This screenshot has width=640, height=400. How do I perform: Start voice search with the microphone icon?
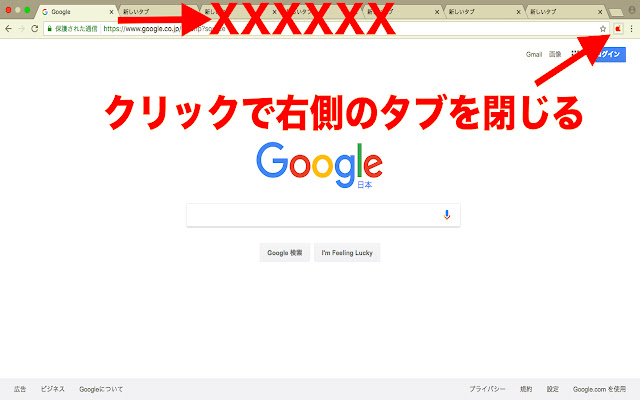tap(447, 215)
